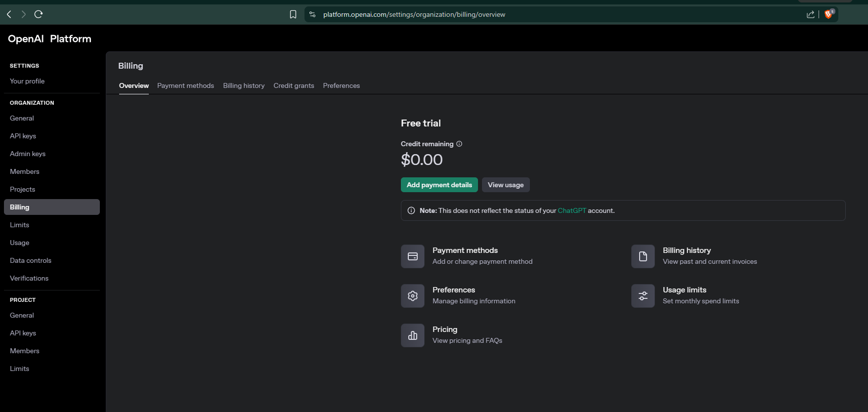The width and height of the screenshot is (868, 412).
Task: Click 'View pricing and FAQs' text
Action: 467,340
